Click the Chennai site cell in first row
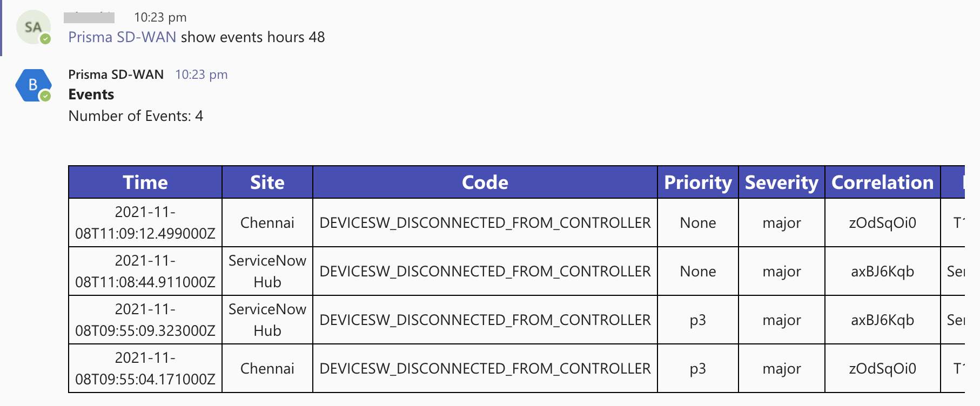 [267, 223]
